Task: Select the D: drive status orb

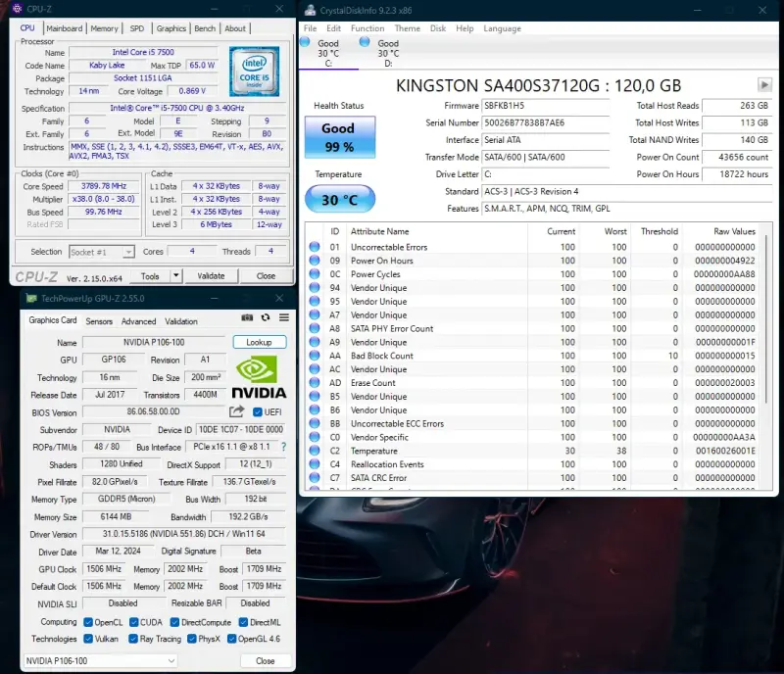Action: [x=365, y=42]
